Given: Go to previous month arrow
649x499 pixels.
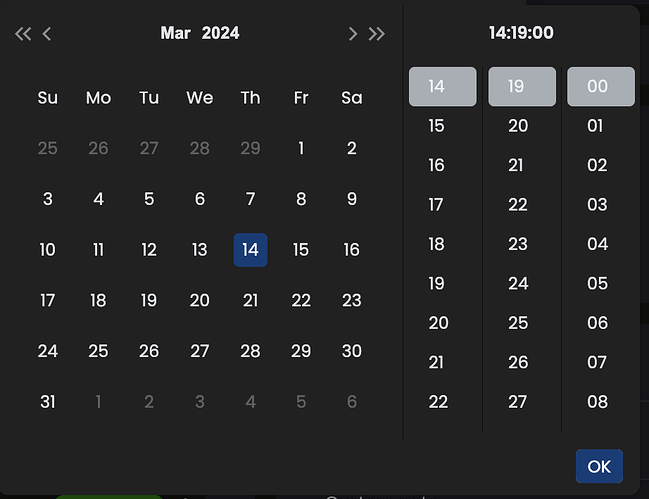Looking at the screenshot, I should [47, 34].
